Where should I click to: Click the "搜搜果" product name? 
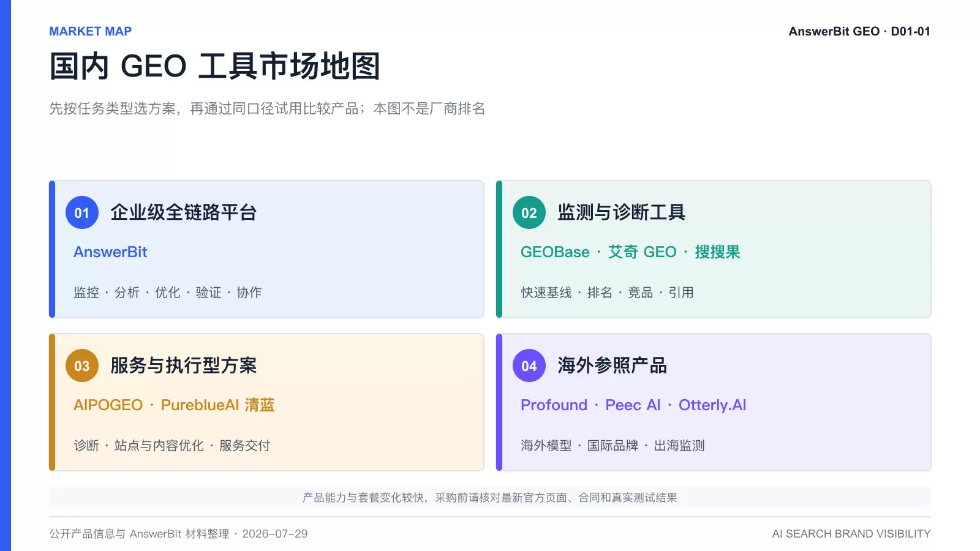pos(717,252)
